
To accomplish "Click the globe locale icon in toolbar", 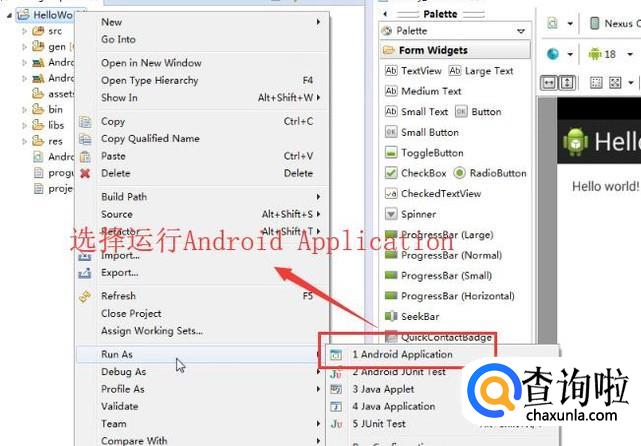I will 553,54.
